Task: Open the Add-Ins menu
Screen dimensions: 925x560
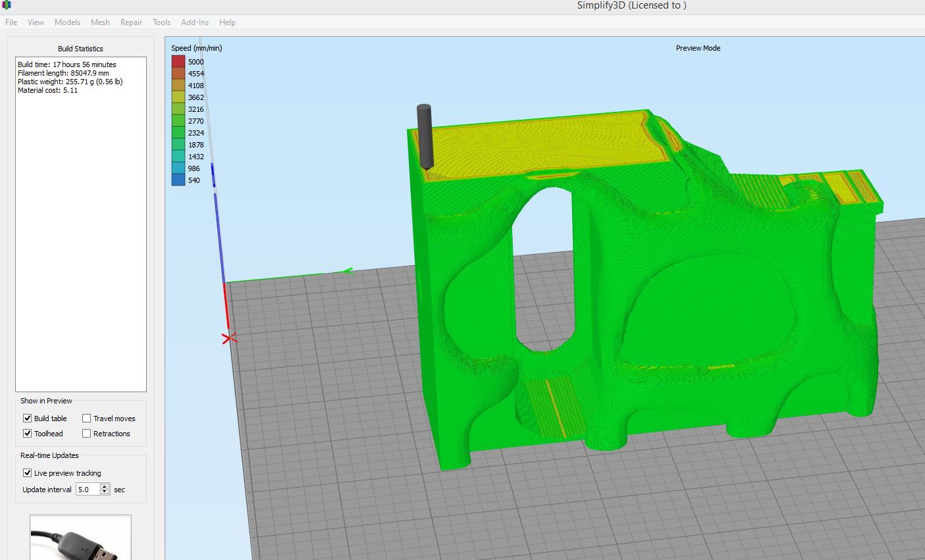Action: coord(195,22)
